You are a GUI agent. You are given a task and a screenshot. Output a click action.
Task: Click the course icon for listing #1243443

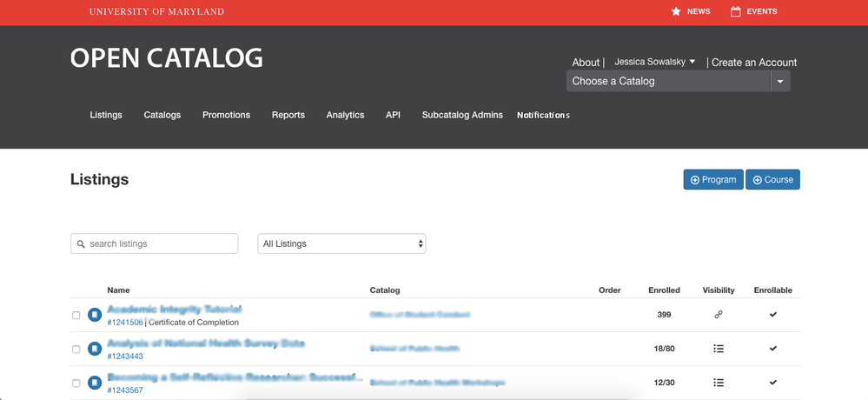95,349
